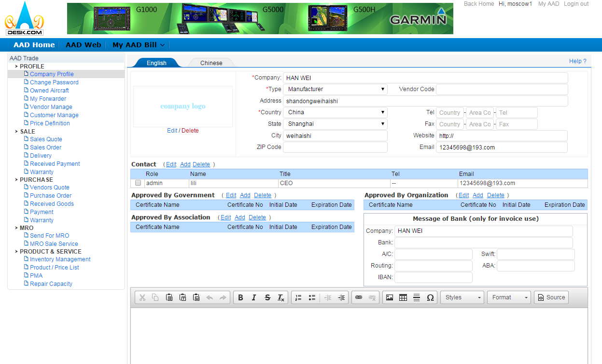Open the Type dropdown showing Manufacturer
The image size is (602, 364).
335,89
